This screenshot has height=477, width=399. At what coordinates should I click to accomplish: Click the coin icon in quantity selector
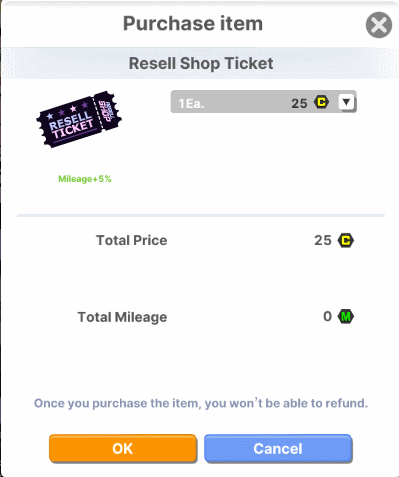pos(321,102)
